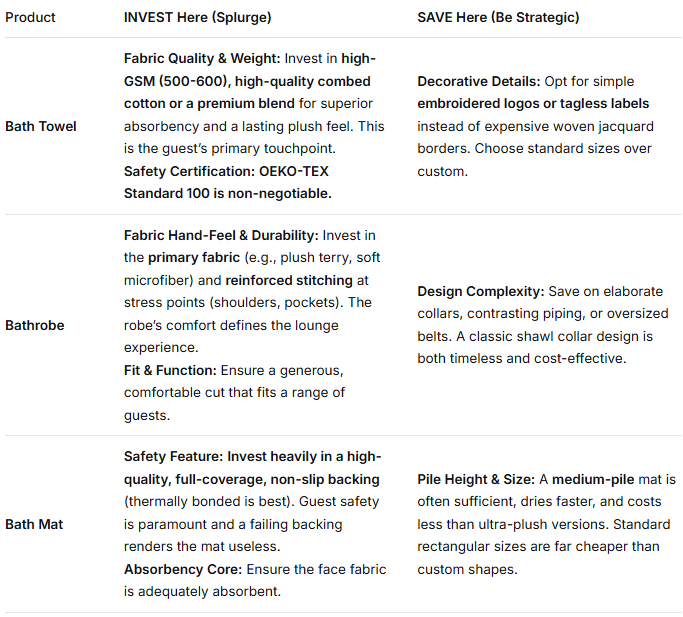The image size is (683, 617).
Task: Select the Bath Mat row label
Action: pyautogui.click(x=34, y=524)
